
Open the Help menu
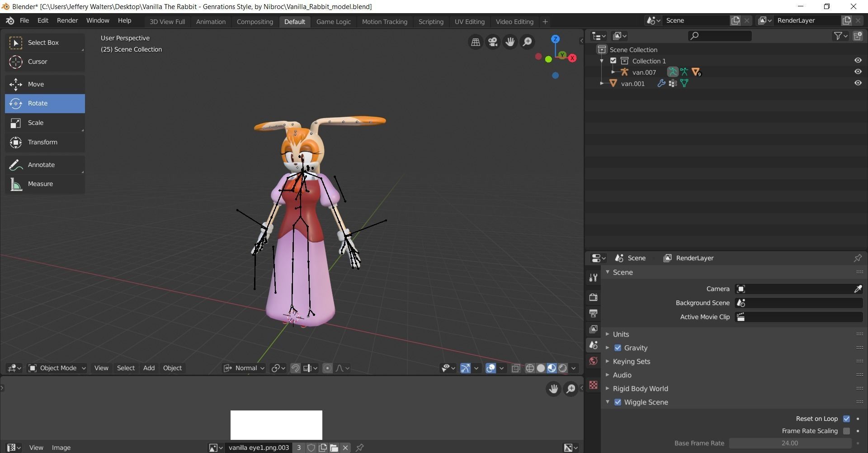[x=124, y=20]
